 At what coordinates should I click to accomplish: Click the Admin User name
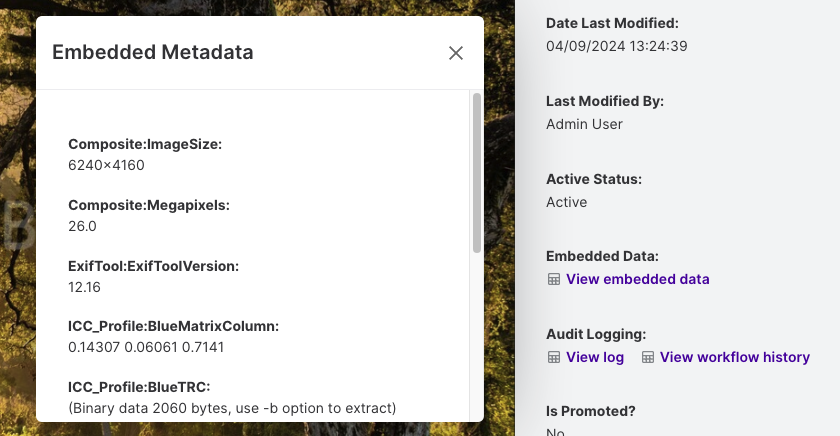tap(584, 124)
